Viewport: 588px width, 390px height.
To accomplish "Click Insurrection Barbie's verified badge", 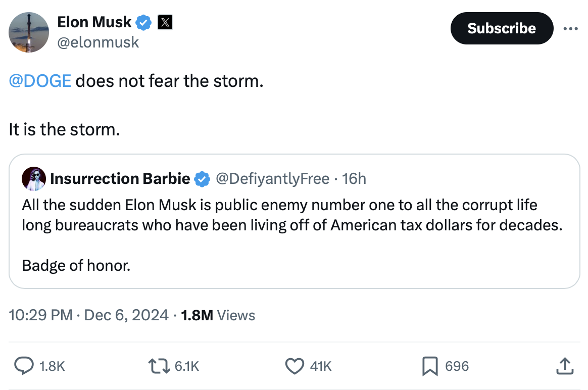I will pyautogui.click(x=203, y=178).
